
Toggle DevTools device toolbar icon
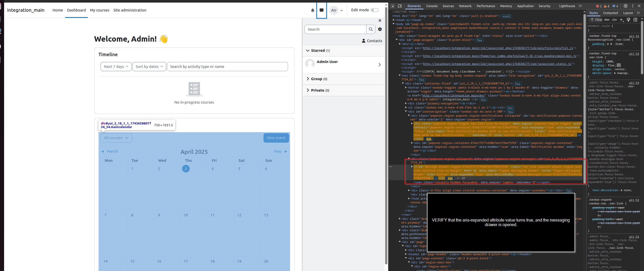400,6
